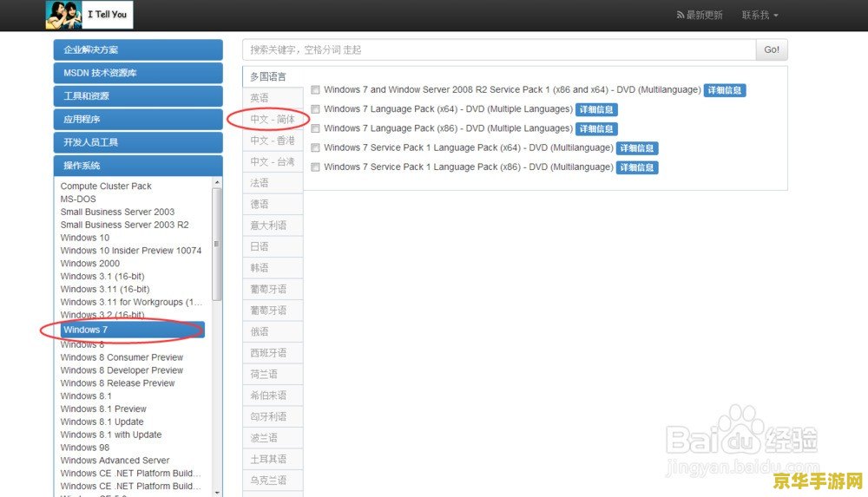This screenshot has width=868, height=497.
Task: Open 详细信息 for SP1 Language Pack (x86)
Action: click(x=636, y=167)
